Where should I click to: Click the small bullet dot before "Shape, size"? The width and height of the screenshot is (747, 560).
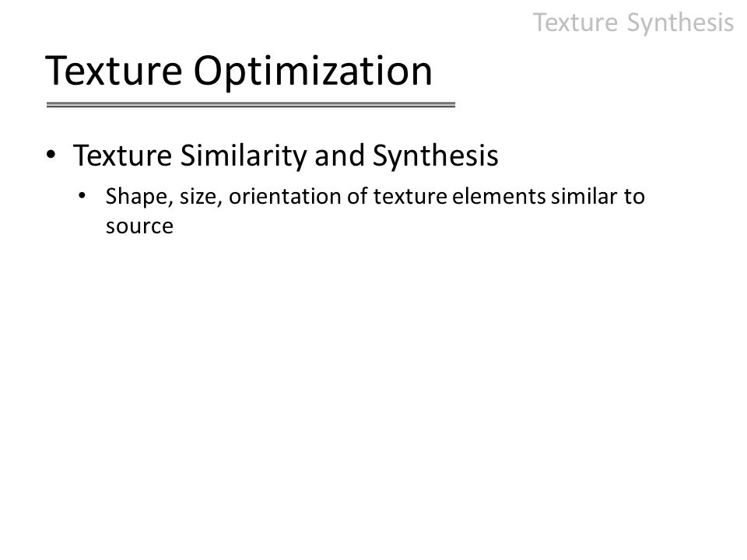[82, 195]
